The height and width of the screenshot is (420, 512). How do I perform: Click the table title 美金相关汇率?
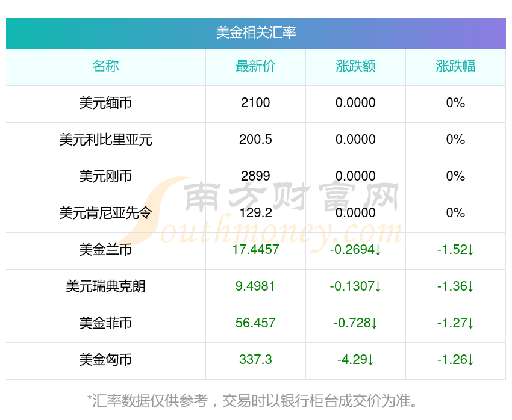point(255,32)
